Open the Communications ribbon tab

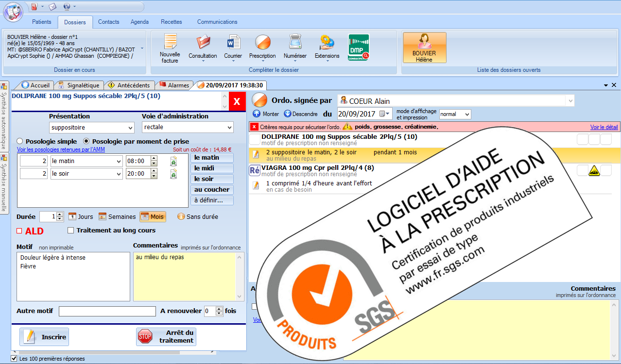click(217, 22)
